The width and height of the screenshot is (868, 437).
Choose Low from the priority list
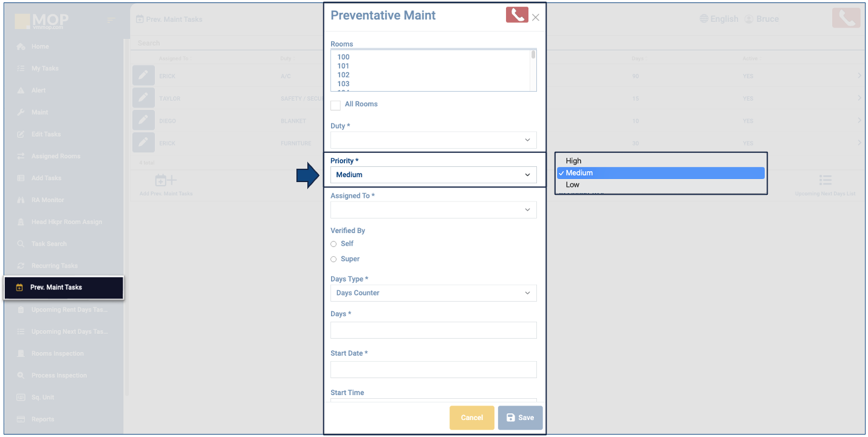(572, 185)
